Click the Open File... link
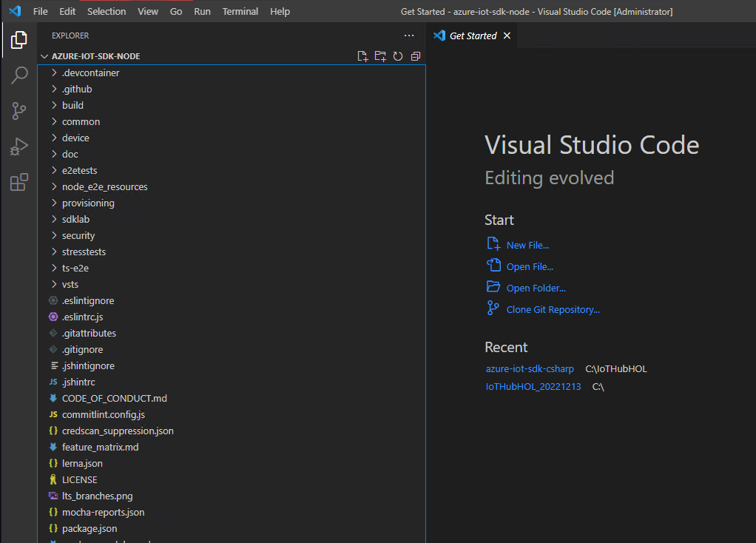The height and width of the screenshot is (543, 756). (x=530, y=266)
